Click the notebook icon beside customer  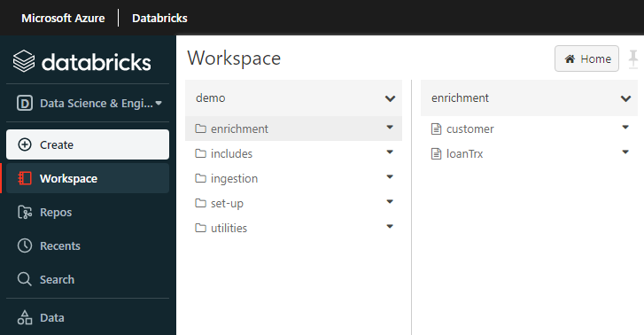coord(436,129)
